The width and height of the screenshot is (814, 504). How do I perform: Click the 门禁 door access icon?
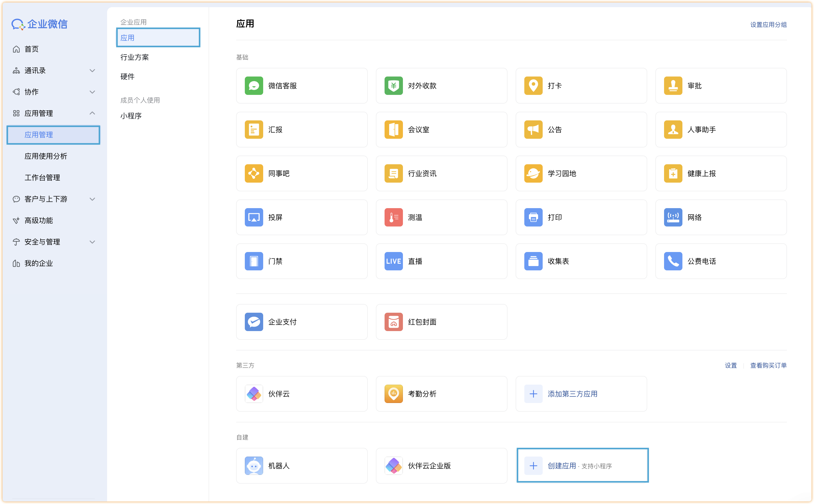click(253, 261)
